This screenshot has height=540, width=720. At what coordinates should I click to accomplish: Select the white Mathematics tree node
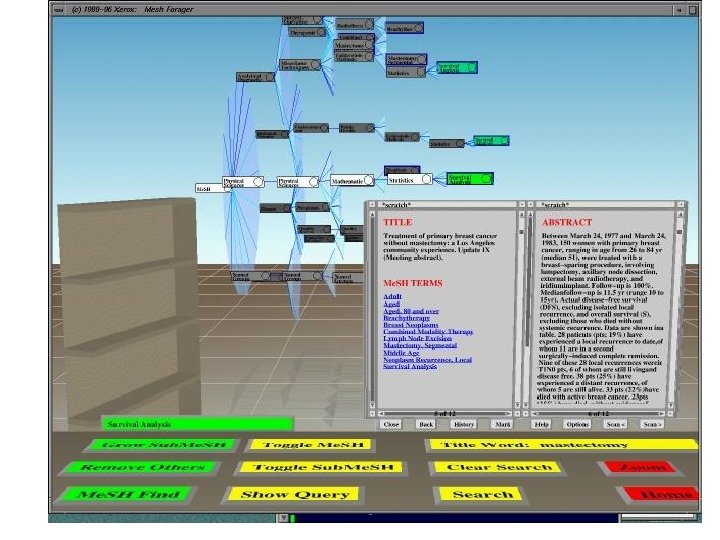coord(352,180)
